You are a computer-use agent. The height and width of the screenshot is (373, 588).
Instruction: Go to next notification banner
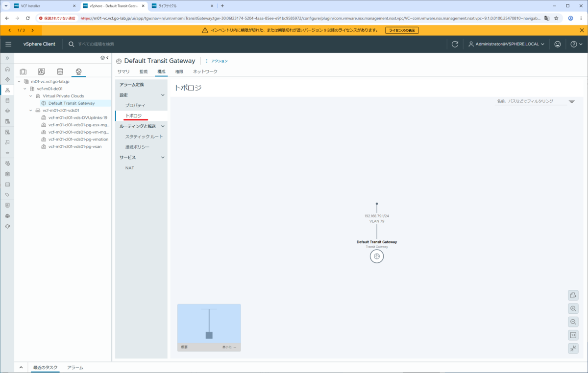pos(32,30)
